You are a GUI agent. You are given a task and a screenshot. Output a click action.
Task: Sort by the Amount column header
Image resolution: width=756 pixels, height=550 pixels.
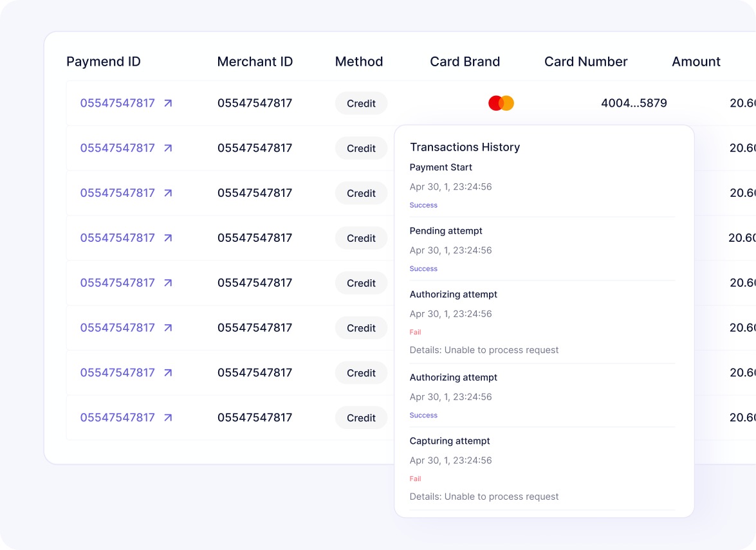point(696,61)
